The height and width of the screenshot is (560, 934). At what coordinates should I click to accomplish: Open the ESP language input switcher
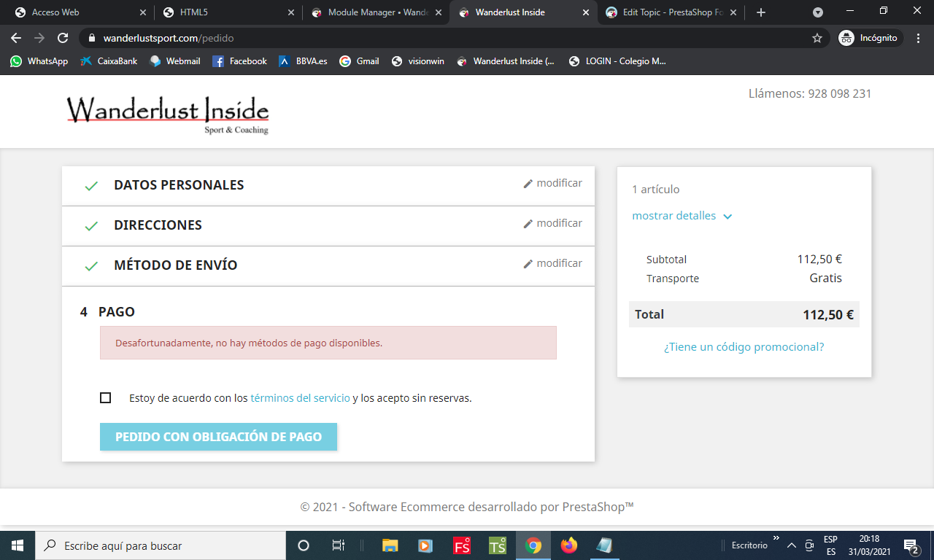[x=830, y=545]
